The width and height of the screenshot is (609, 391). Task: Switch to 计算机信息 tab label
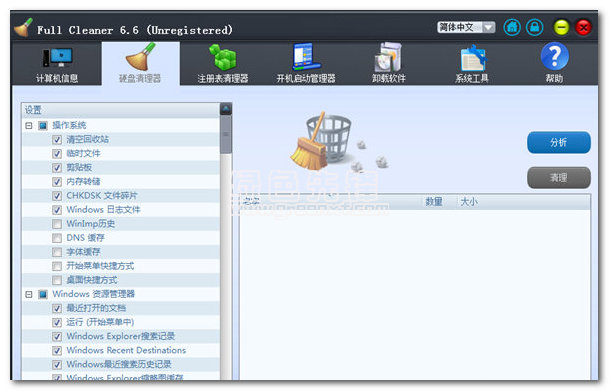57,78
